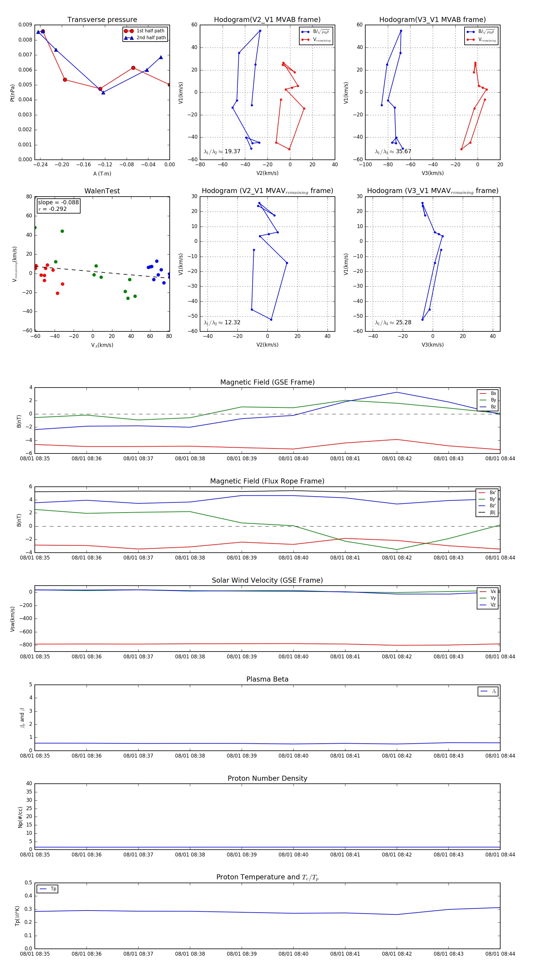This screenshot has height=980, width=535.
Task: Click the 'Magnetic Field (Flux Rope Frame)' title
Action: 267,481
